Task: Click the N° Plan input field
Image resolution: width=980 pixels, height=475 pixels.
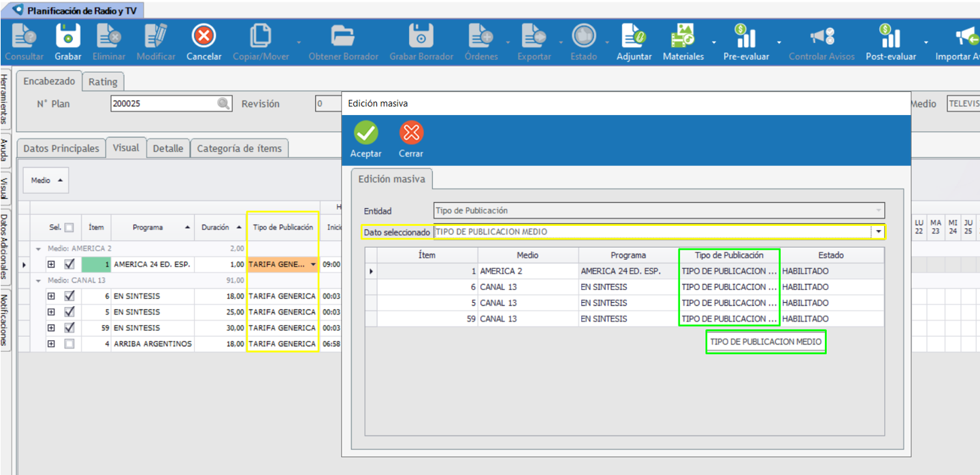Action: (x=171, y=103)
